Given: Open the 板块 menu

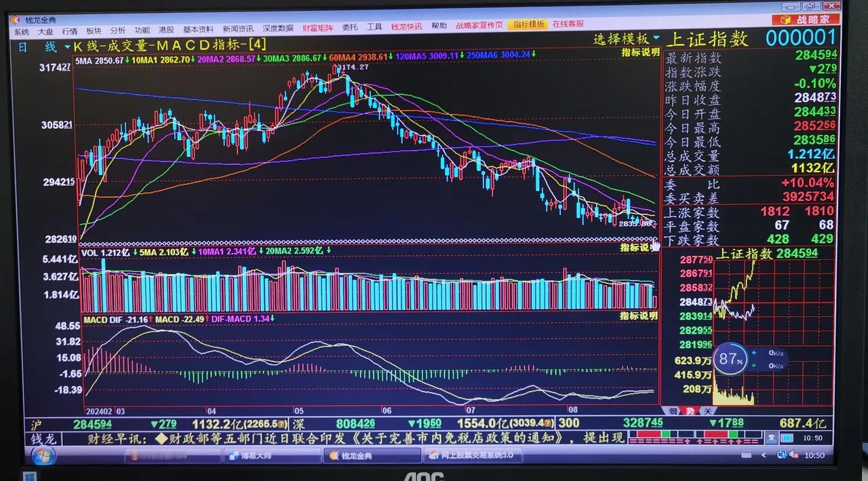Looking at the screenshot, I should pos(94,31).
